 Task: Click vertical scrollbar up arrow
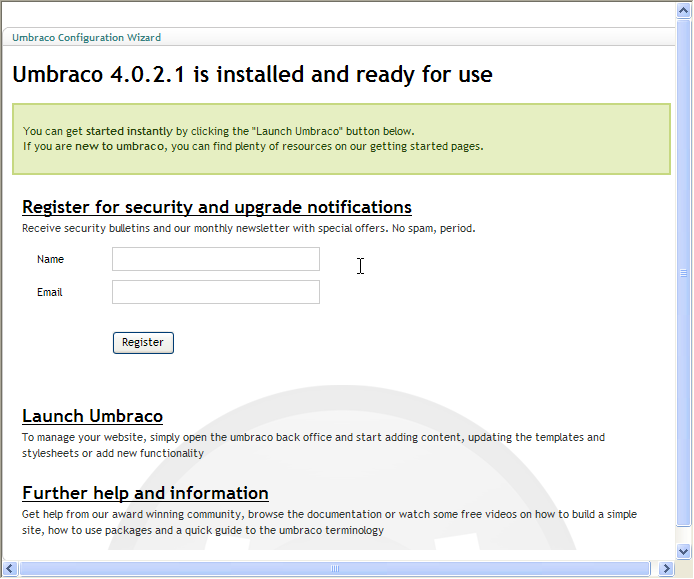[683, 11]
